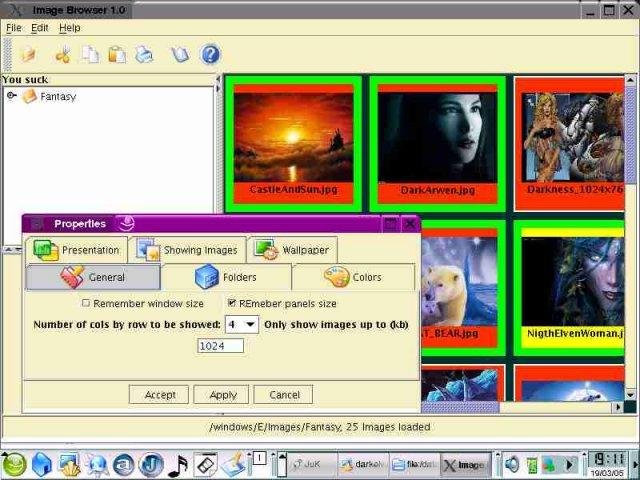Viewport: 640px width, 480px height.
Task: Switch to the Folders tab
Action: click(x=226, y=277)
